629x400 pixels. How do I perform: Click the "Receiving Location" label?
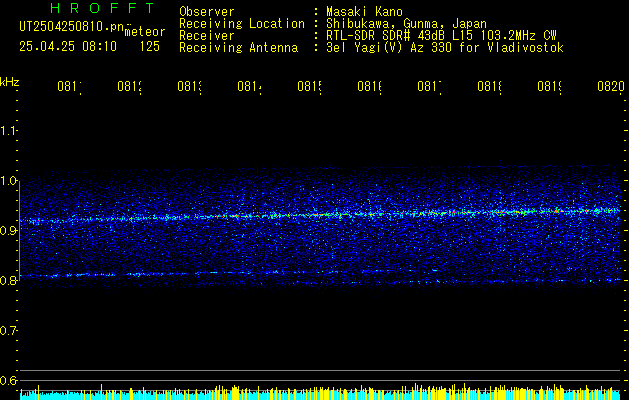[242, 24]
